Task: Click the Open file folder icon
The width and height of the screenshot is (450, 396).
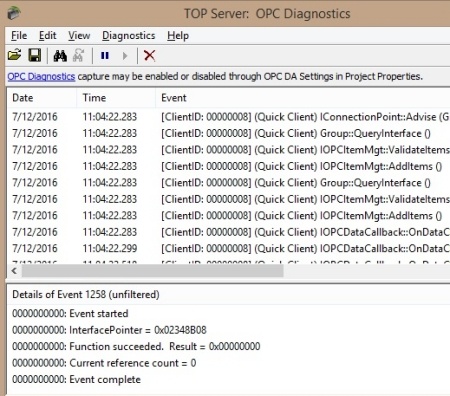Action: point(15,55)
